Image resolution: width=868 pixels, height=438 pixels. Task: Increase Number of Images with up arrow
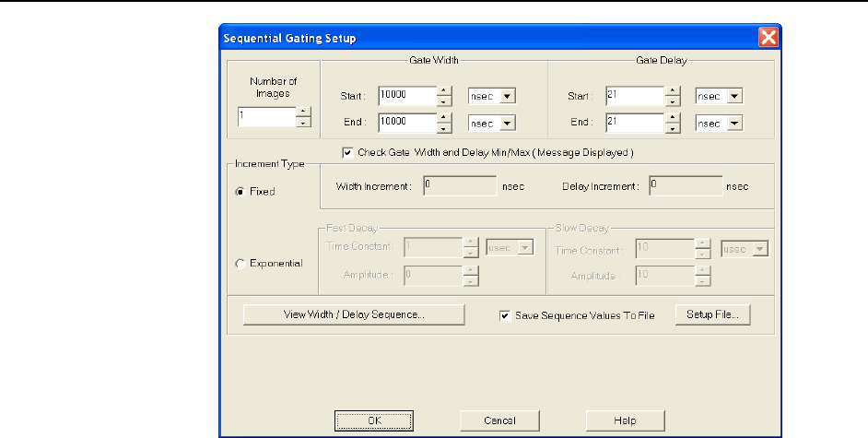point(304,112)
